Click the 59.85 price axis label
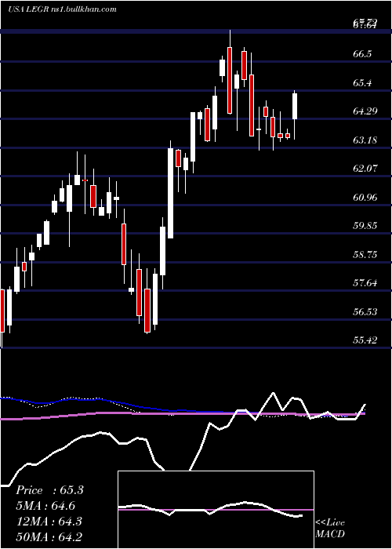The height and width of the screenshot is (549, 392). (x=365, y=226)
